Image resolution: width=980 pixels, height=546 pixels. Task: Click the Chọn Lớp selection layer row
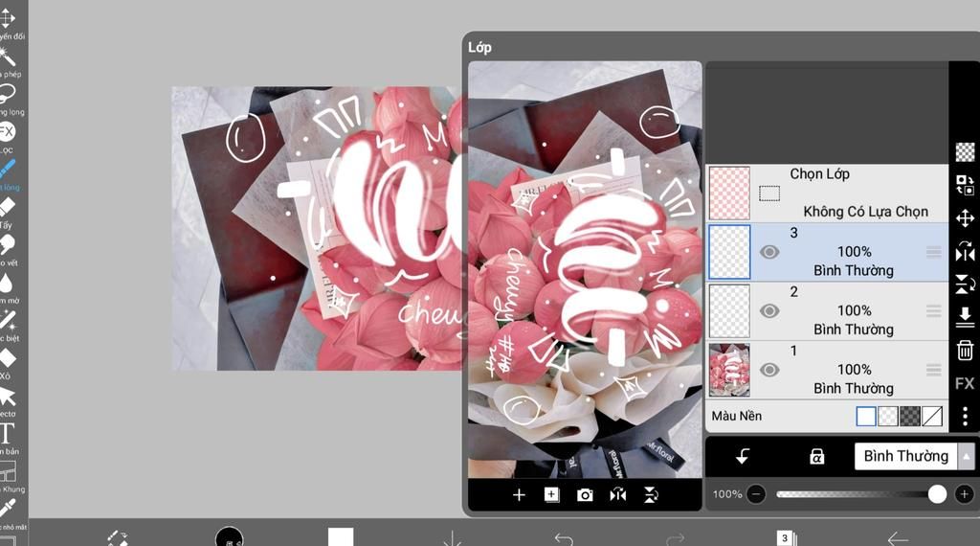click(828, 193)
